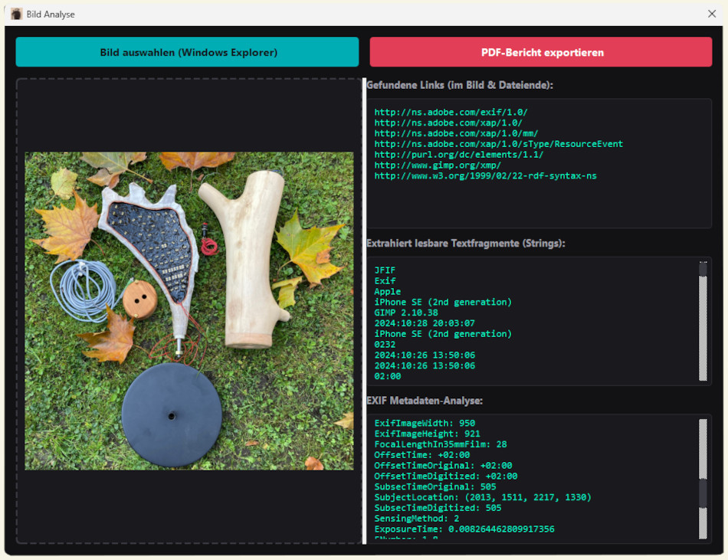This screenshot has width=728, height=560.
Task: Select the 'SubjectLocation' EXIF entry
Action: (483, 497)
